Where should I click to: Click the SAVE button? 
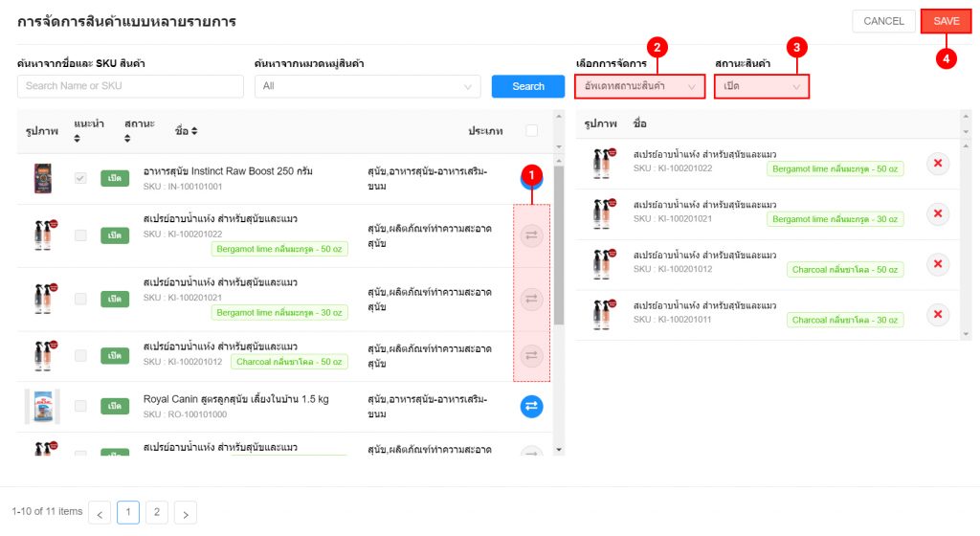click(x=947, y=21)
